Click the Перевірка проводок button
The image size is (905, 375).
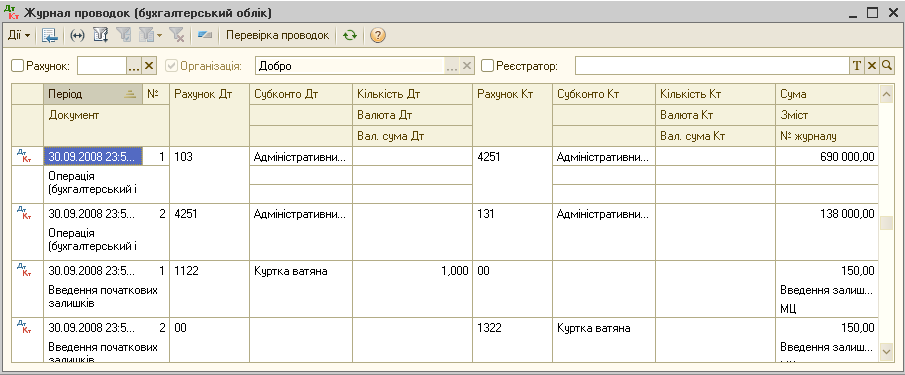click(x=278, y=35)
